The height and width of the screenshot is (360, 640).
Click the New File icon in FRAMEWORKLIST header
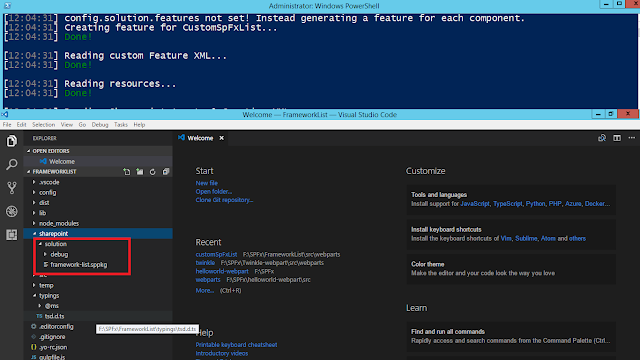[127, 172]
